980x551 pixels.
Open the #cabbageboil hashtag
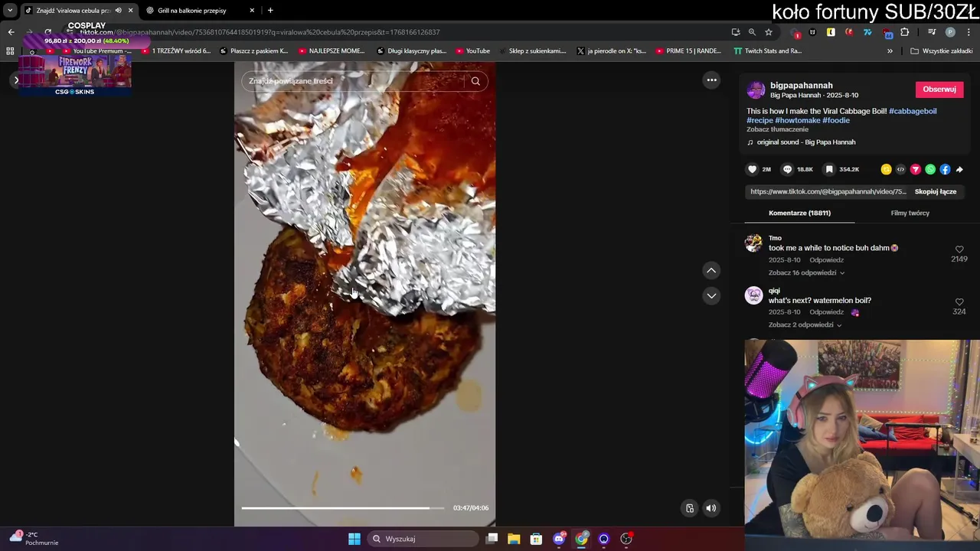point(913,111)
